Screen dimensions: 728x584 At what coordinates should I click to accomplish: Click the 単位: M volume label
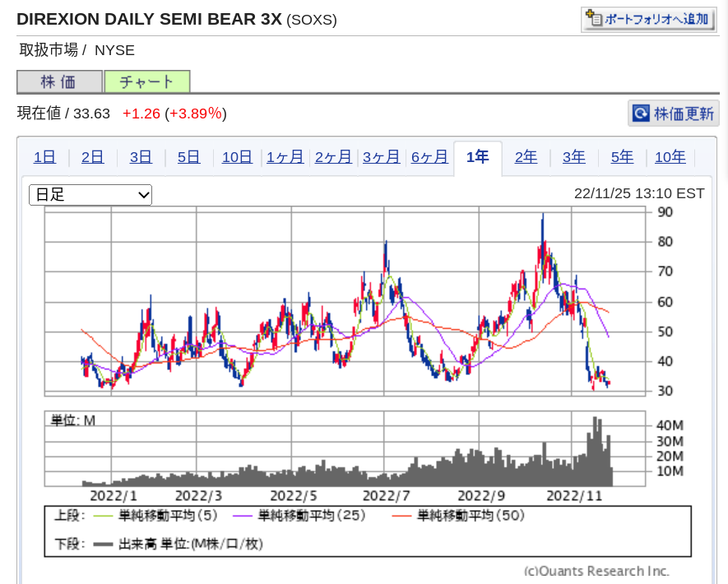tap(73, 420)
